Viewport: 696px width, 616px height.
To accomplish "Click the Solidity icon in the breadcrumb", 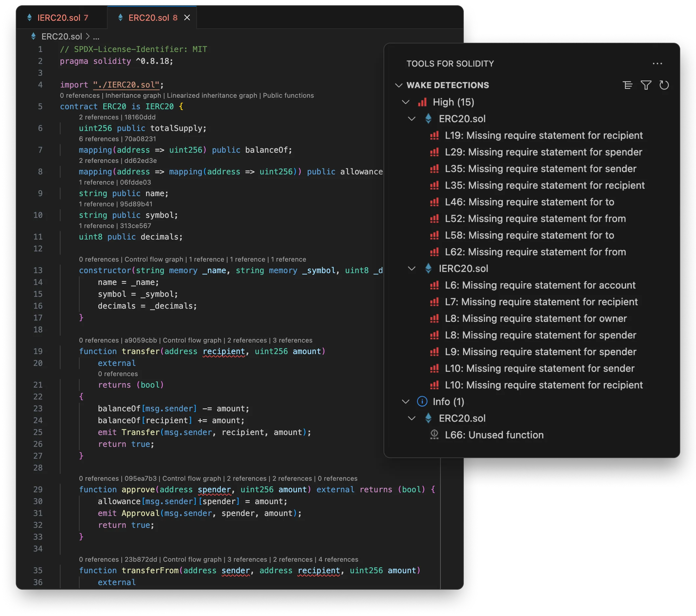I will click(x=33, y=36).
